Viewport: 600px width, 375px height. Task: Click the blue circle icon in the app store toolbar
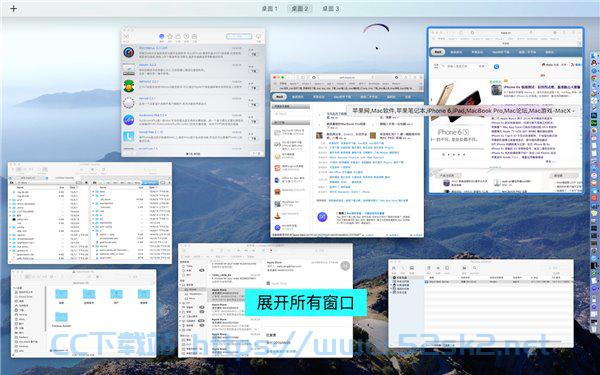pyautogui.click(x=161, y=36)
